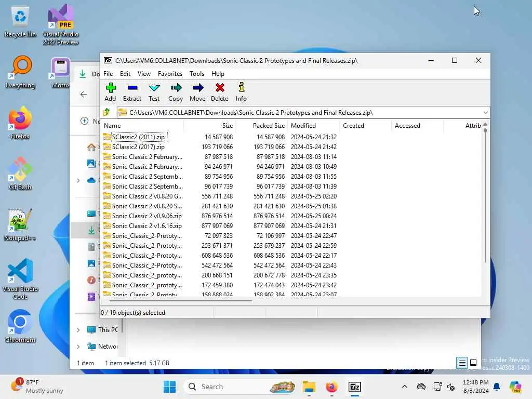
Task: Select SClassic2 (2011).zip entry
Action: pos(138,137)
